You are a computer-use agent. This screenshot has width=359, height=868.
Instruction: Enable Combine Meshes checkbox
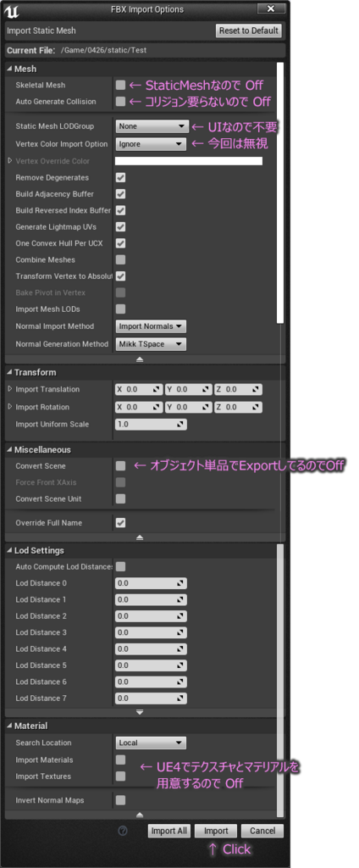[120, 259]
